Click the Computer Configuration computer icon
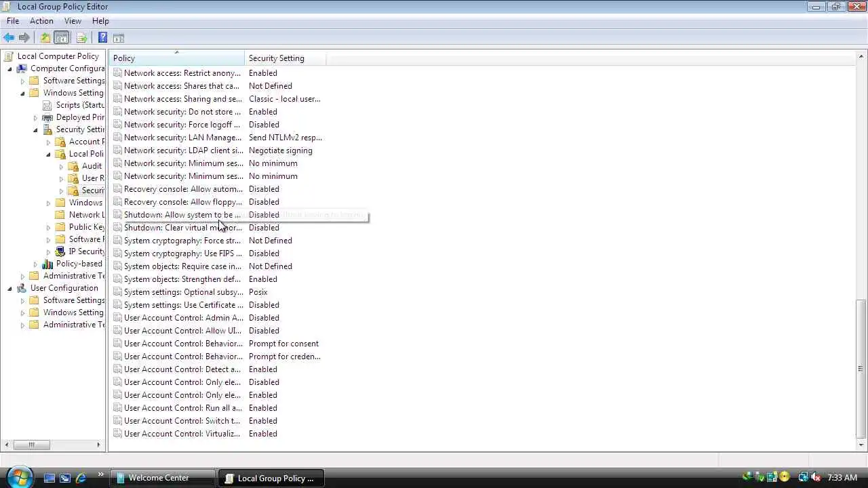The height and width of the screenshot is (488, 868). [x=22, y=68]
